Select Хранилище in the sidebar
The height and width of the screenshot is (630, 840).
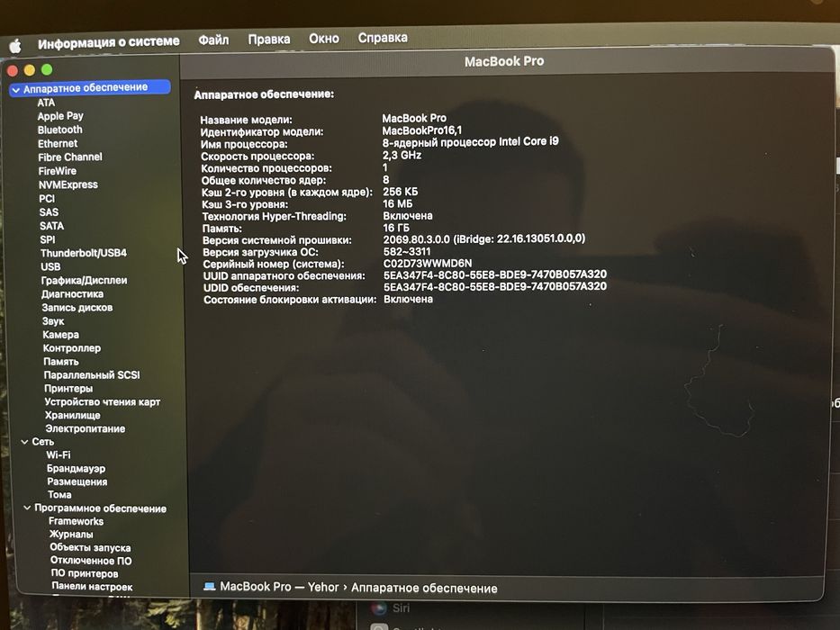73,415
